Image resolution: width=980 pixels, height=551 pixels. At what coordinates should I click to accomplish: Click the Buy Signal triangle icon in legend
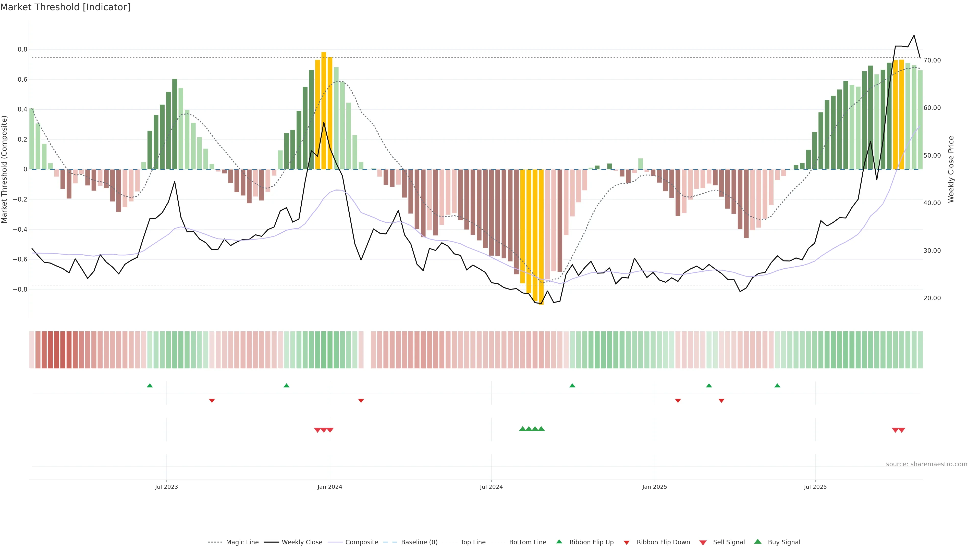[757, 542]
